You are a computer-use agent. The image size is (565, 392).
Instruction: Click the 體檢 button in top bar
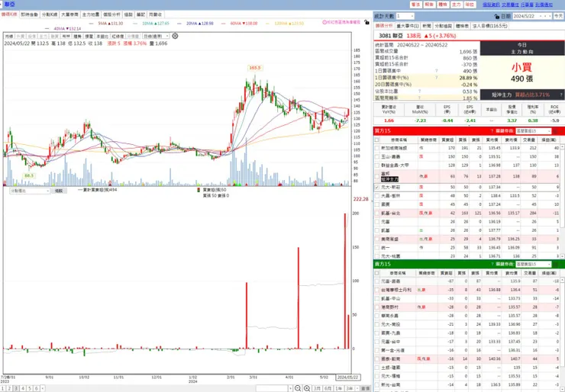click(443, 5)
